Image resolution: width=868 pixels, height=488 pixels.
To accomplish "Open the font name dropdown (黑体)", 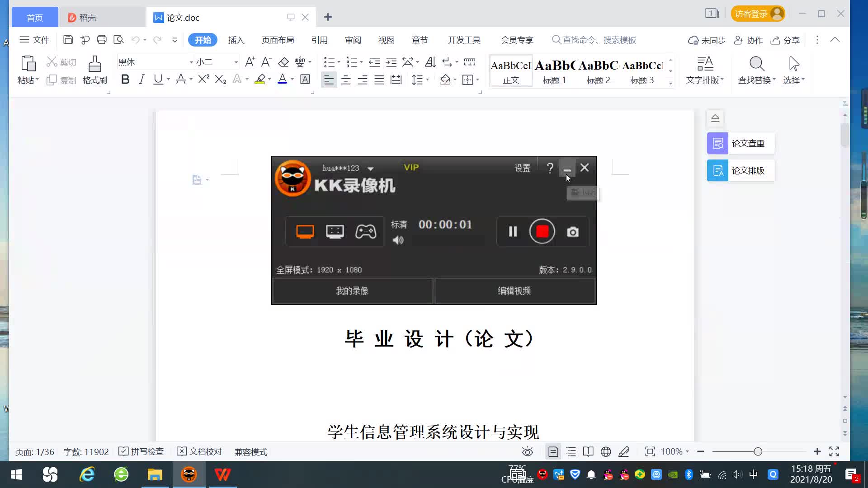I will click(191, 62).
